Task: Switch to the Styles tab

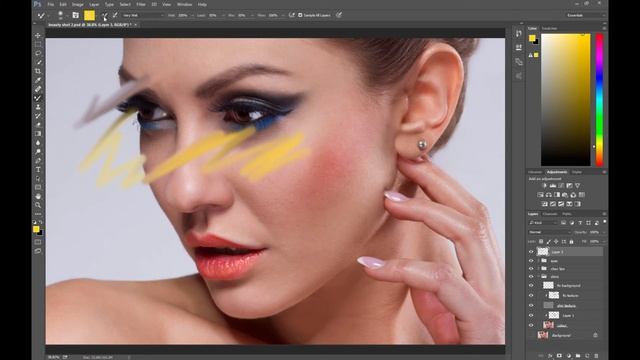Action: tap(577, 172)
